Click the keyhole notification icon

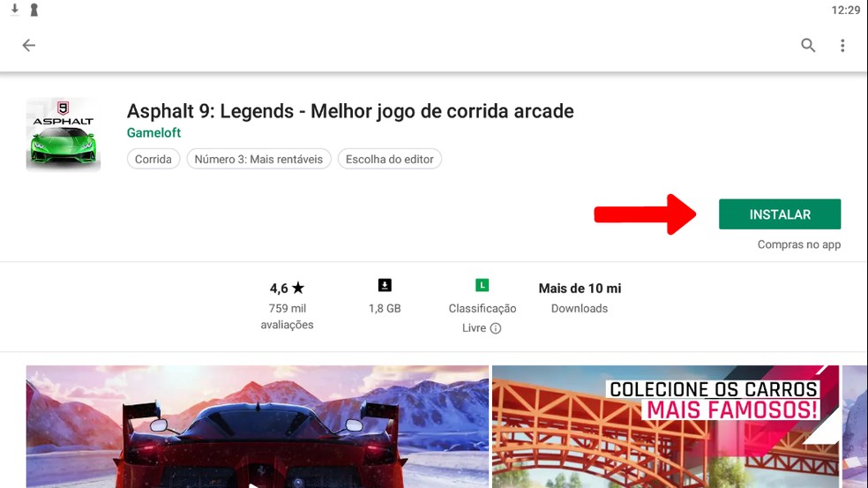coord(34,10)
